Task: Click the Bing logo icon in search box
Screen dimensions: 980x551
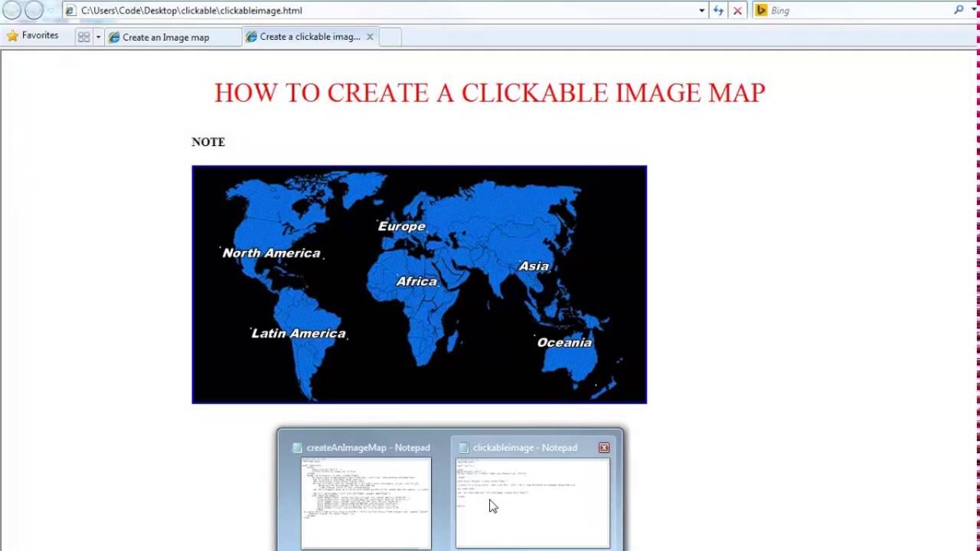Action: [x=761, y=11]
